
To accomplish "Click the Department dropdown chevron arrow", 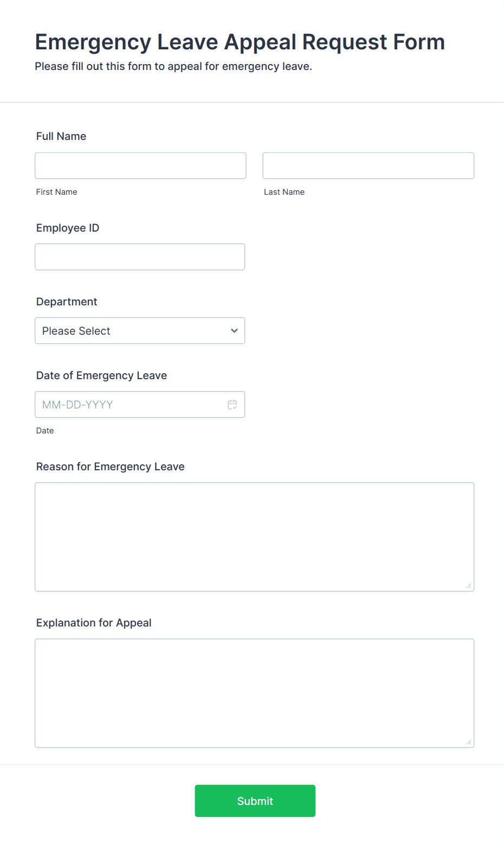I will pyautogui.click(x=234, y=331).
